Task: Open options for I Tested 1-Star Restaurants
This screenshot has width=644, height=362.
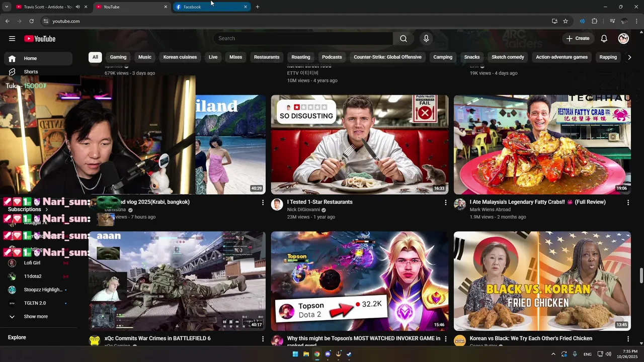Action: (x=445, y=202)
